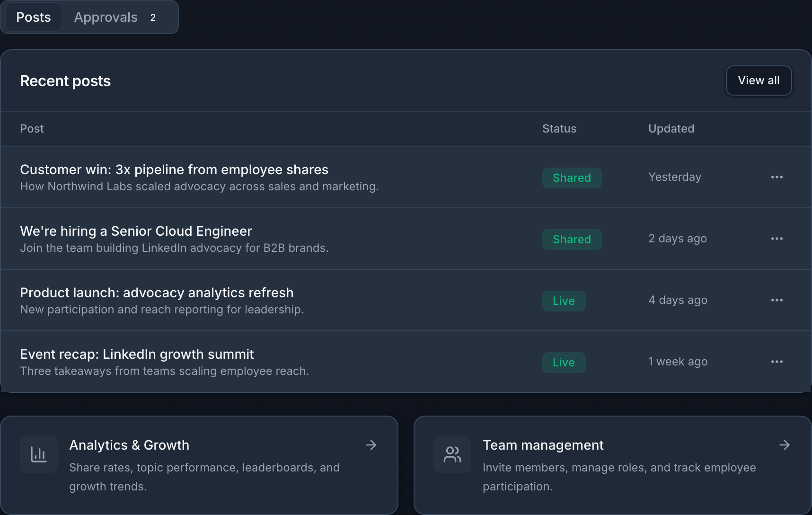This screenshot has width=812, height=515.
Task: Click the Shared status on Customer win row
Action: pos(572,178)
